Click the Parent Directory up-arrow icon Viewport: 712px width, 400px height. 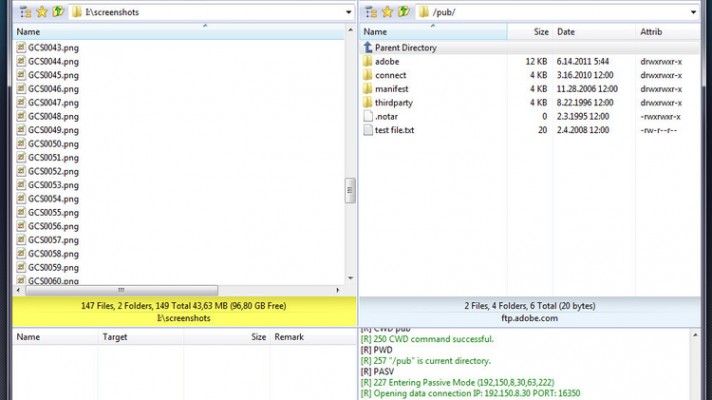pos(368,47)
